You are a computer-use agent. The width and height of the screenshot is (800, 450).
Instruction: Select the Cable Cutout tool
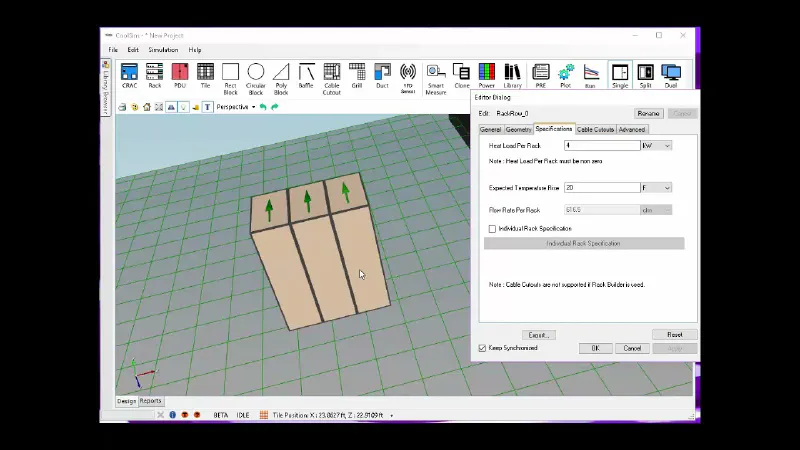click(x=332, y=79)
